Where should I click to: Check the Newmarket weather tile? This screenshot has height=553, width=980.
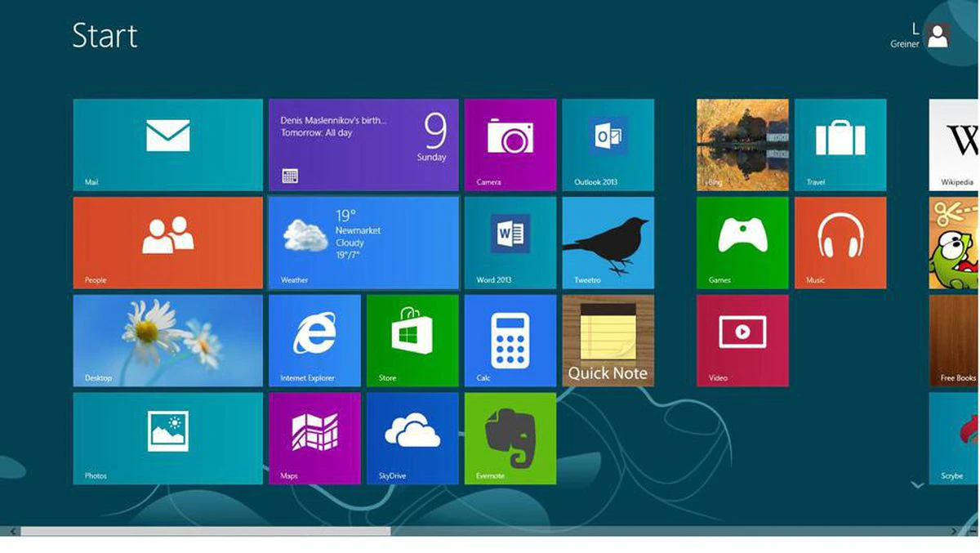(363, 242)
